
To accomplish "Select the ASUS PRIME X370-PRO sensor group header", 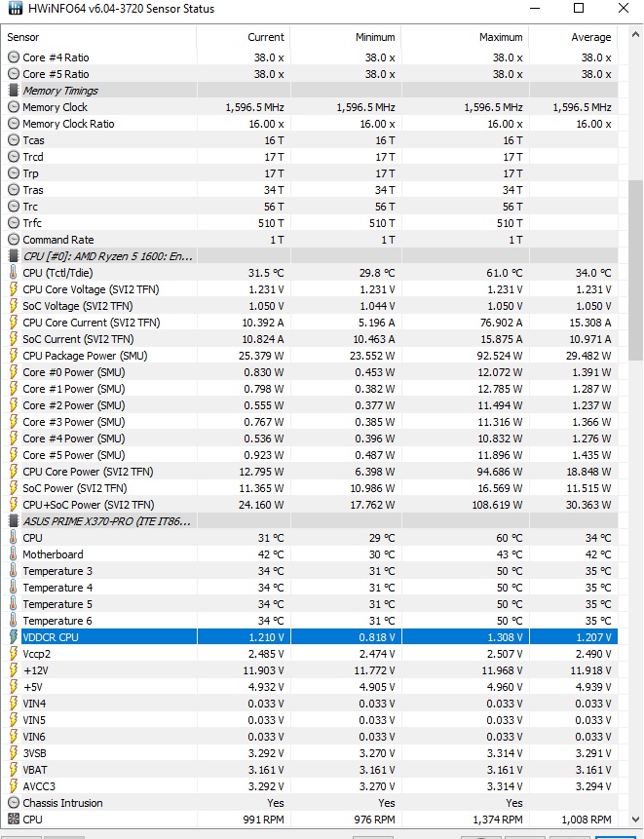I will point(309,521).
